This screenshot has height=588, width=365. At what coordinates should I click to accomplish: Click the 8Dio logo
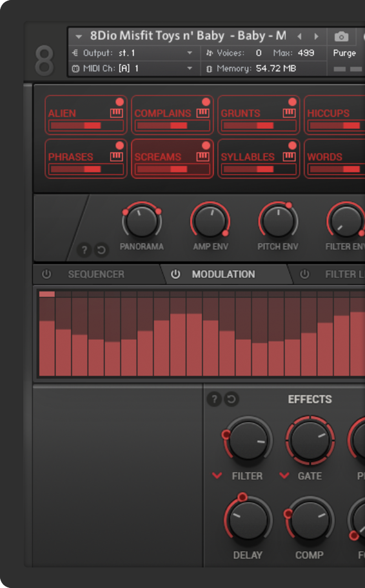click(x=44, y=60)
